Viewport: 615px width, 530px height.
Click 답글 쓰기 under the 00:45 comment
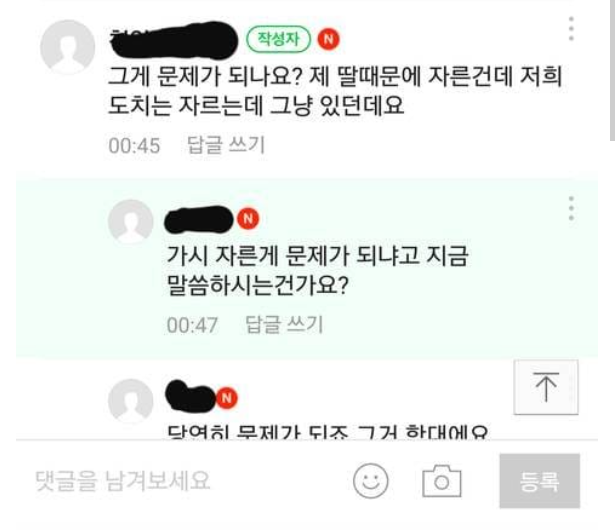[x=226, y=145]
